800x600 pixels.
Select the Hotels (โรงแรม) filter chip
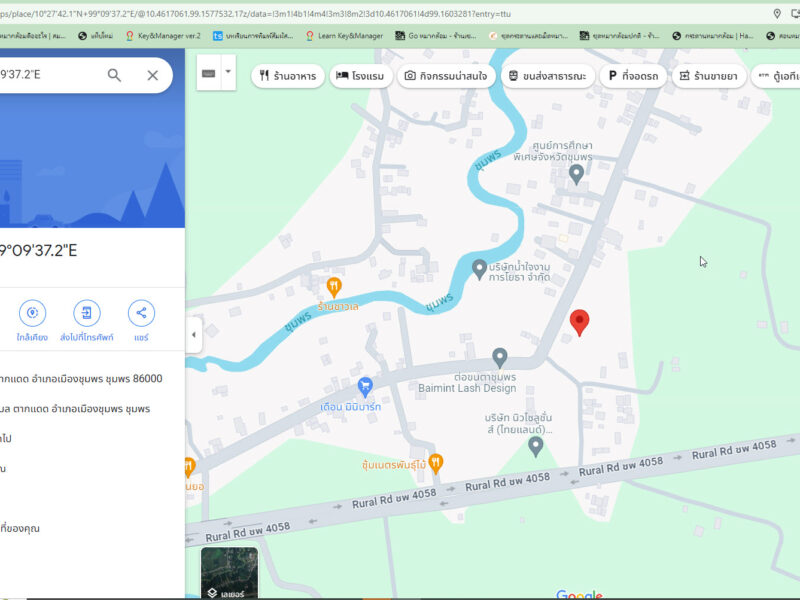pos(361,75)
